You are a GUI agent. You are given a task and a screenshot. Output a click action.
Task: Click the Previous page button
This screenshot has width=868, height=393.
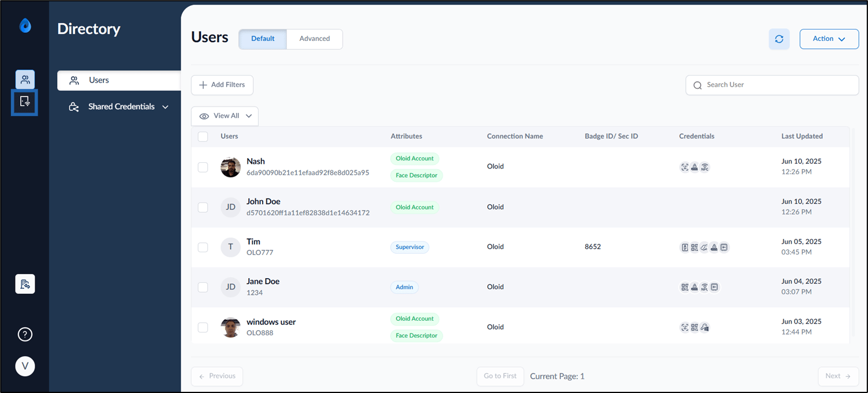pos(217,376)
